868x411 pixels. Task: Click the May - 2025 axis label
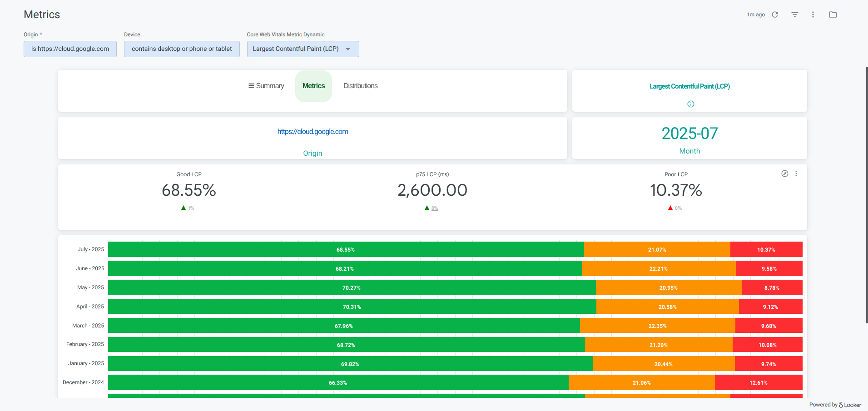point(90,287)
